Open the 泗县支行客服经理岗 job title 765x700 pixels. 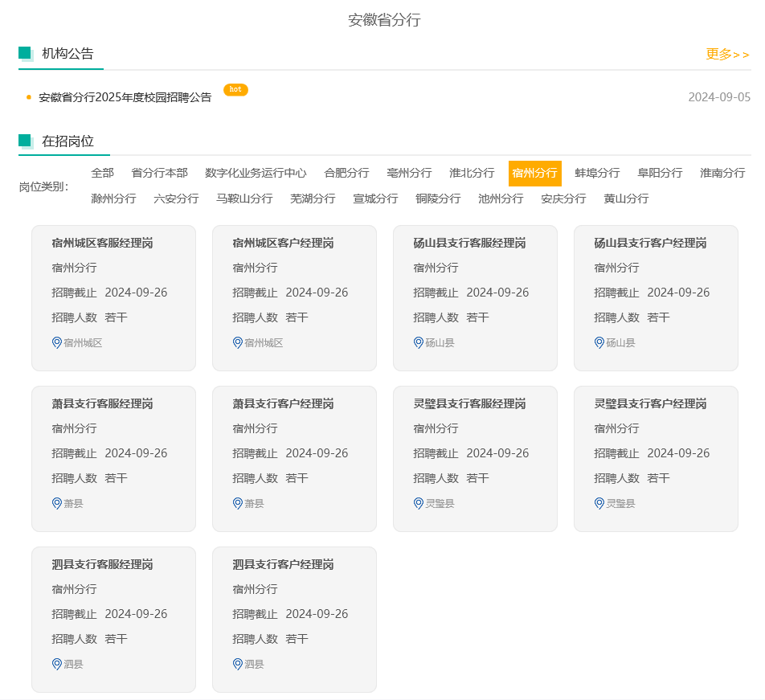click(x=103, y=564)
